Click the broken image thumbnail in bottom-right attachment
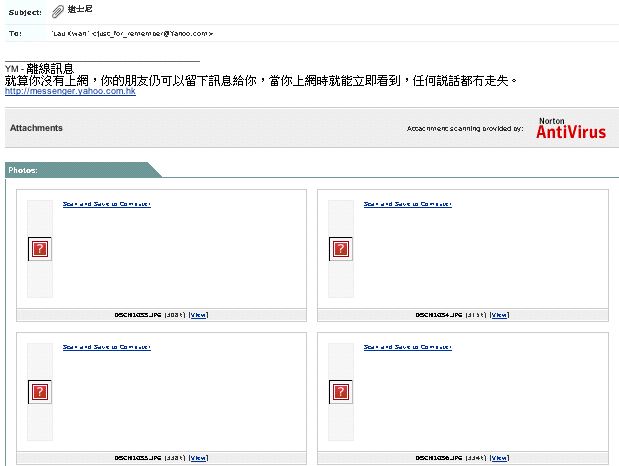This screenshot has height=466, width=619. (341, 392)
